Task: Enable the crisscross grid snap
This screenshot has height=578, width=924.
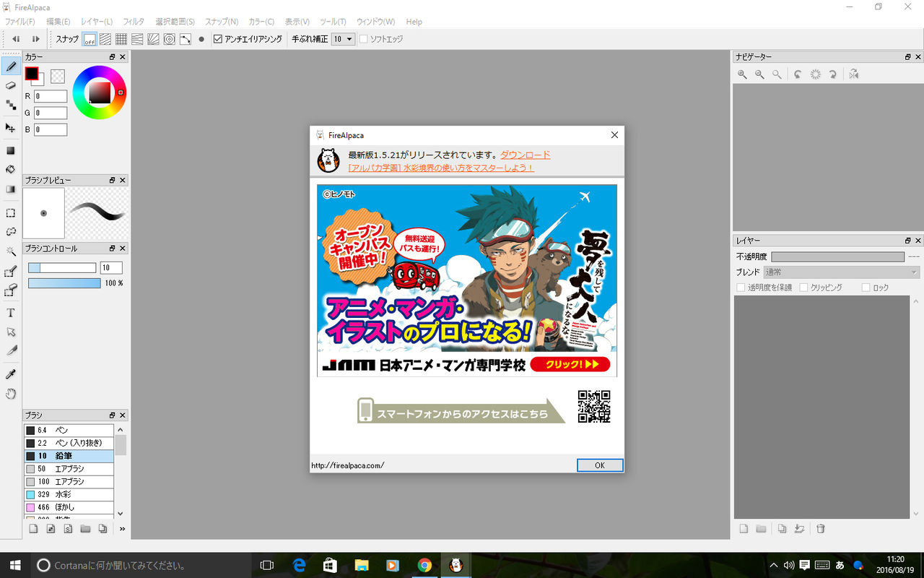Action: tap(121, 39)
